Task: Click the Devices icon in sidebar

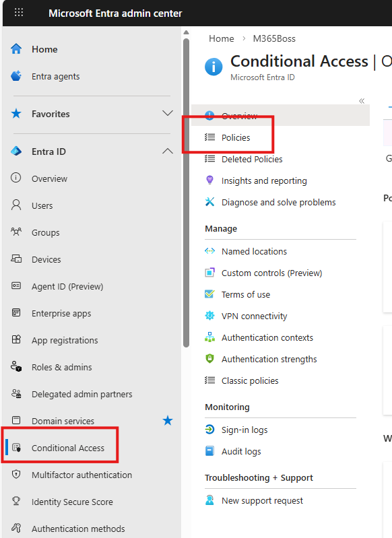Action: (16, 259)
